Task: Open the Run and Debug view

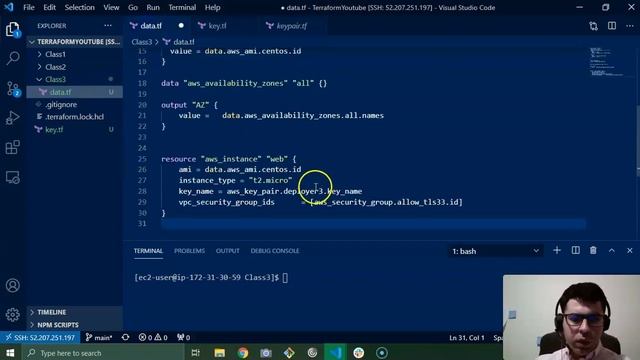Action: point(13,118)
